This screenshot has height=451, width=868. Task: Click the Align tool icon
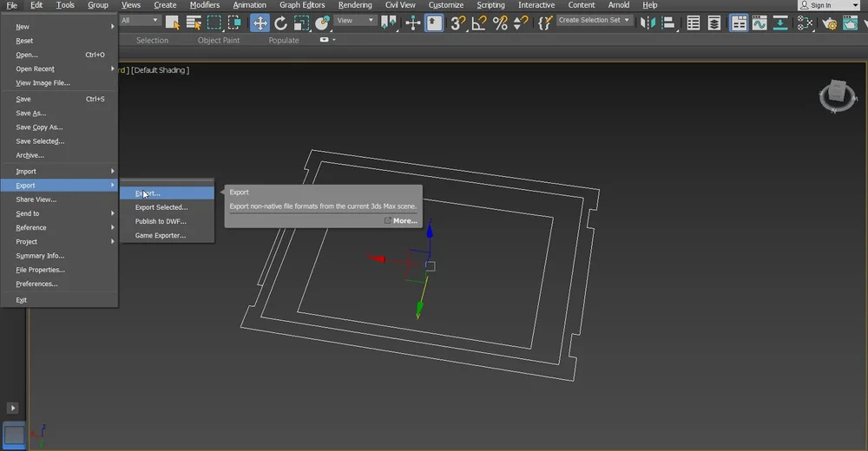coord(668,23)
